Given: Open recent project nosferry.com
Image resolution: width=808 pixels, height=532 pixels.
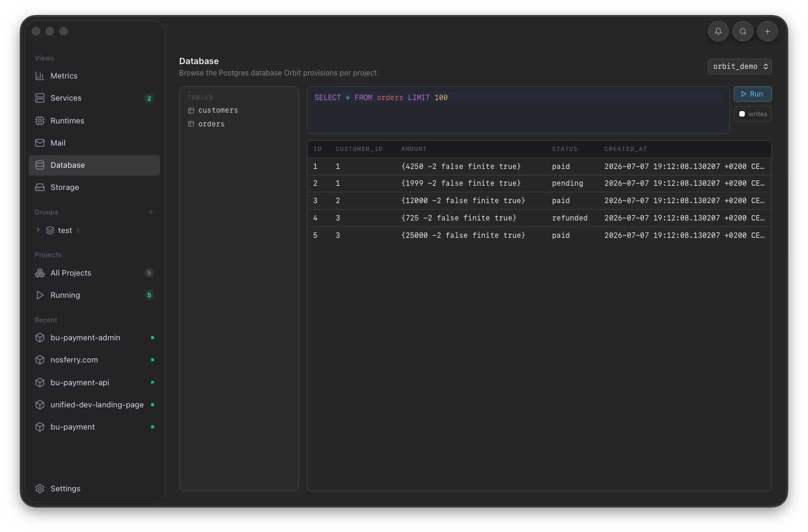Looking at the screenshot, I should point(94,360).
